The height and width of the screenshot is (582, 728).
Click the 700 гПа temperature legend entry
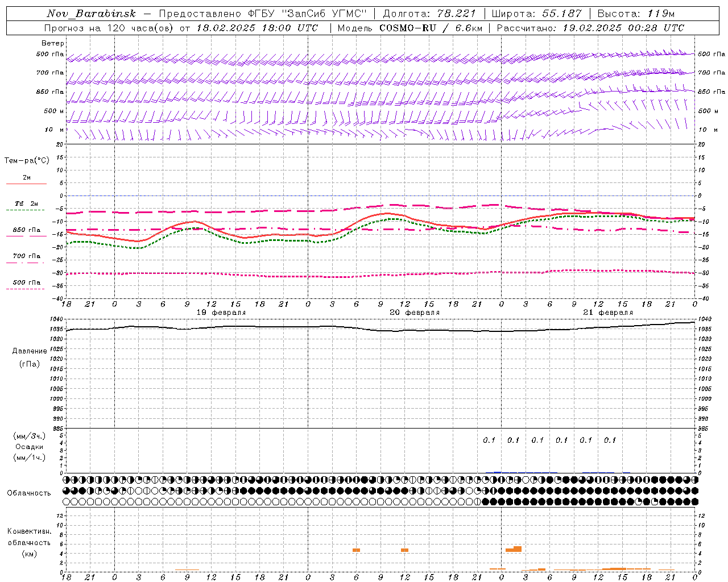pos(27,256)
